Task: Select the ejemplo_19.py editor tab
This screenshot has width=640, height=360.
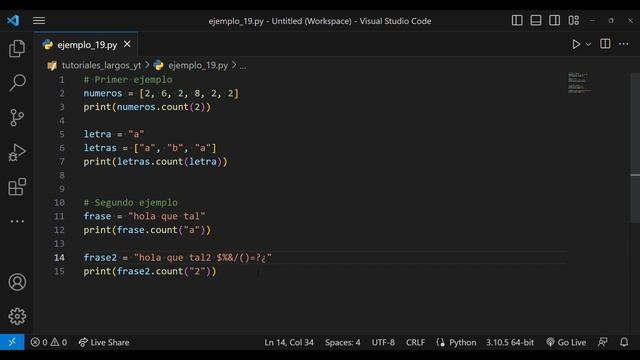Action: point(86,44)
